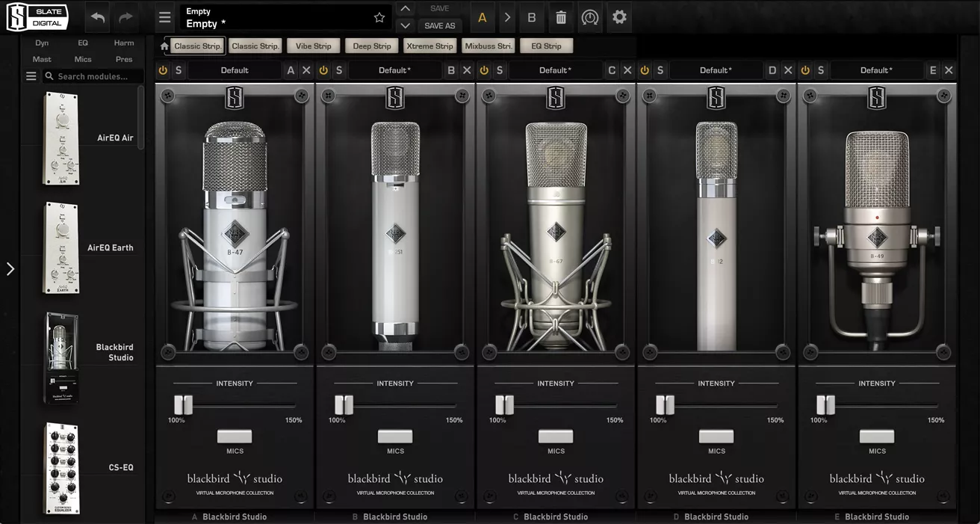Expand the collapsed left panel arrow
The width and height of the screenshot is (980, 524).
[10, 268]
